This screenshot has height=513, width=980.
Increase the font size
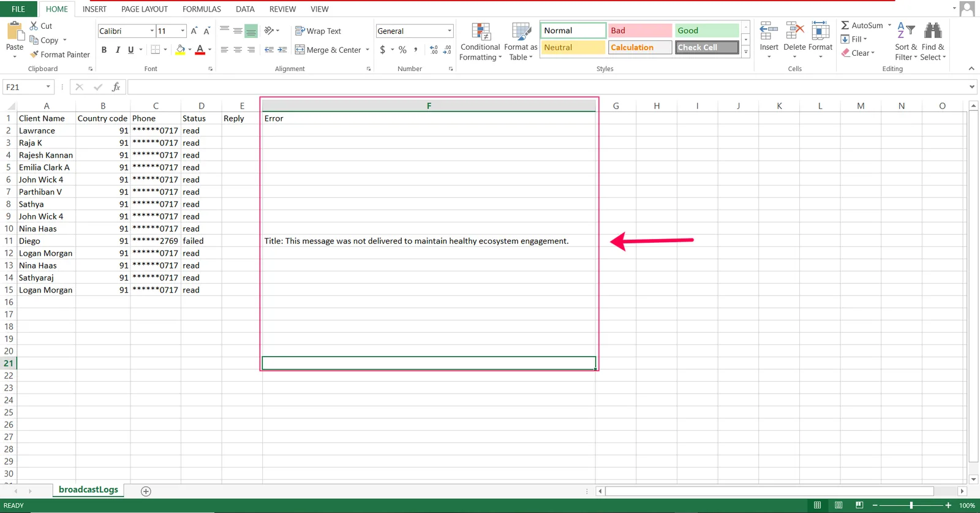[194, 31]
